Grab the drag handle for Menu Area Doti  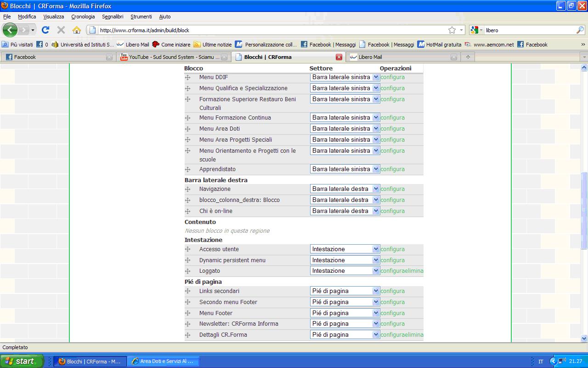[187, 129]
